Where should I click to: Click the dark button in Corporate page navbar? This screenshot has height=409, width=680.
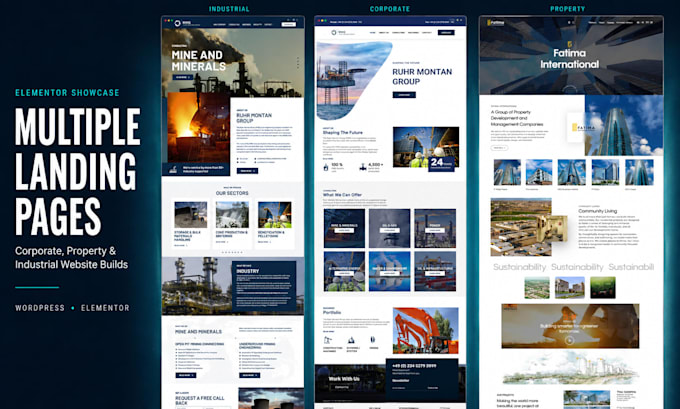[x=446, y=33]
